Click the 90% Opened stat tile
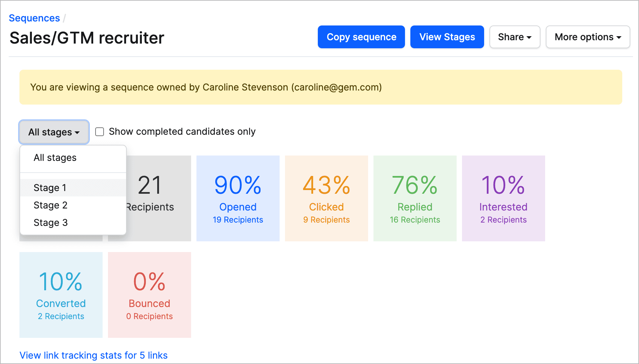 point(238,198)
